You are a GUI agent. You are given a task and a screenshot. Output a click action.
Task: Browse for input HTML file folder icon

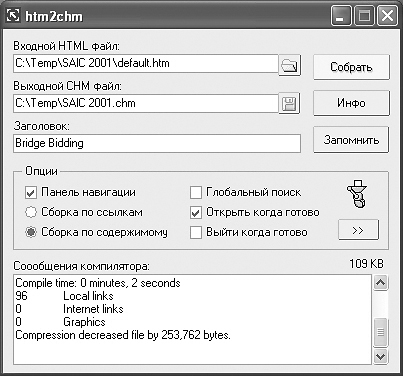[x=289, y=65]
